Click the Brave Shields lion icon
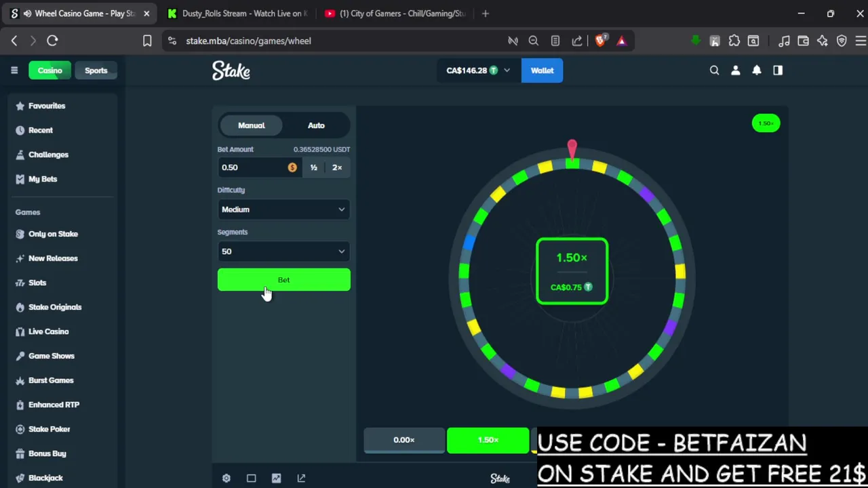 [600, 41]
